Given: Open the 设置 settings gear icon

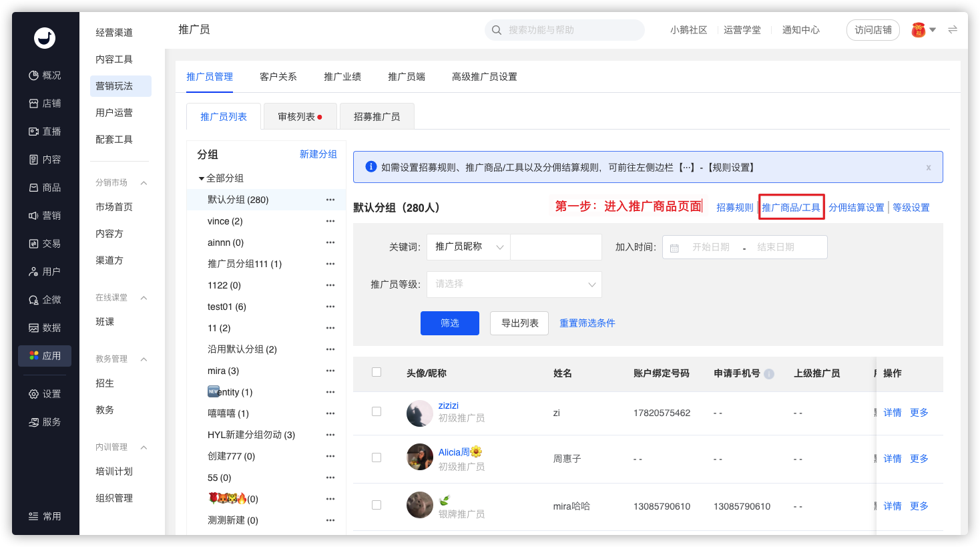Looking at the screenshot, I should [x=33, y=394].
